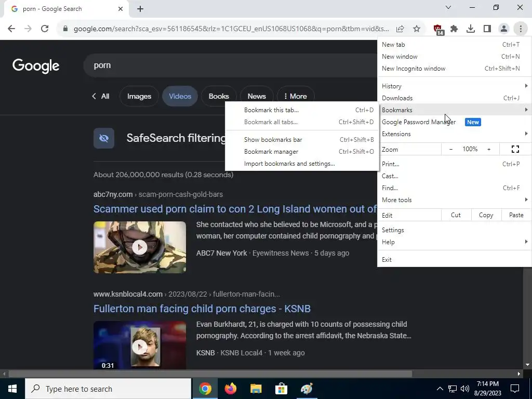Open tab search chevron in title bar
This screenshot has height=399, width=532.
[448, 7]
